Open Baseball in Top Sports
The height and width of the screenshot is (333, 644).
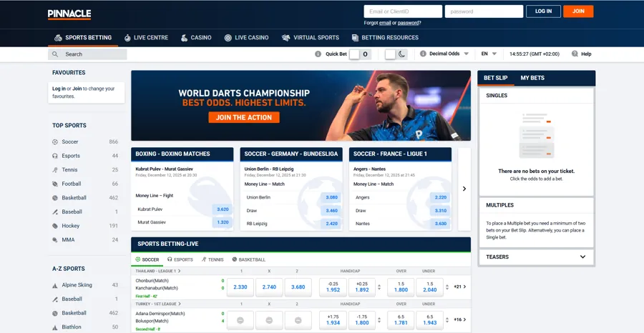[72, 212]
